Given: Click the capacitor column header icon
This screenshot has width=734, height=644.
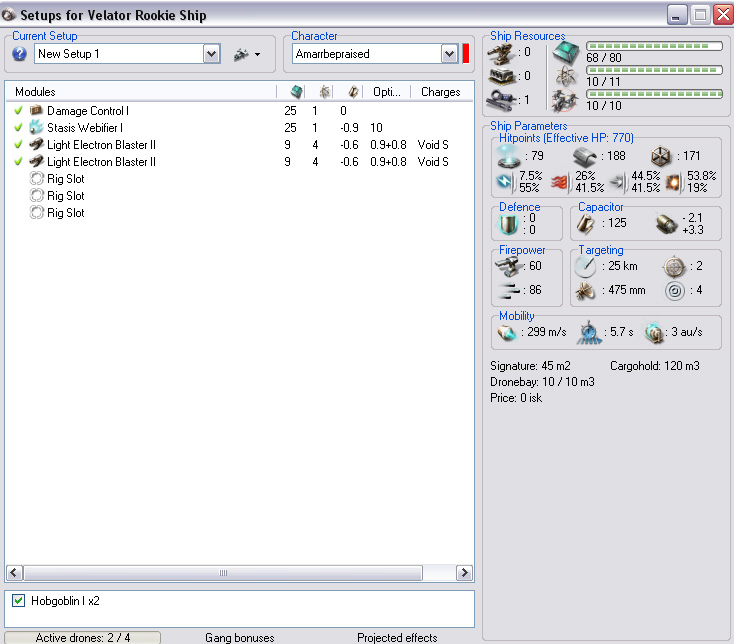Looking at the screenshot, I should (353, 92).
